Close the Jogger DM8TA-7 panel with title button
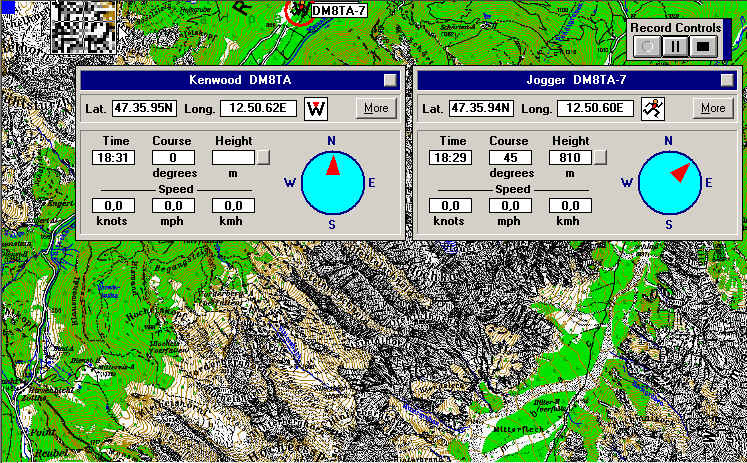The width and height of the screenshot is (747, 463). pyautogui.click(x=727, y=80)
